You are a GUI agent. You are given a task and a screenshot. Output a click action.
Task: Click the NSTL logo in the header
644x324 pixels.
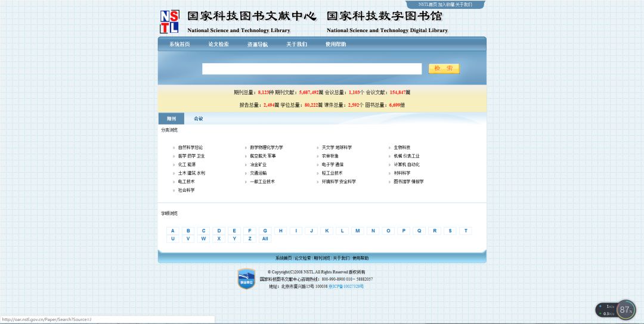coord(169,21)
